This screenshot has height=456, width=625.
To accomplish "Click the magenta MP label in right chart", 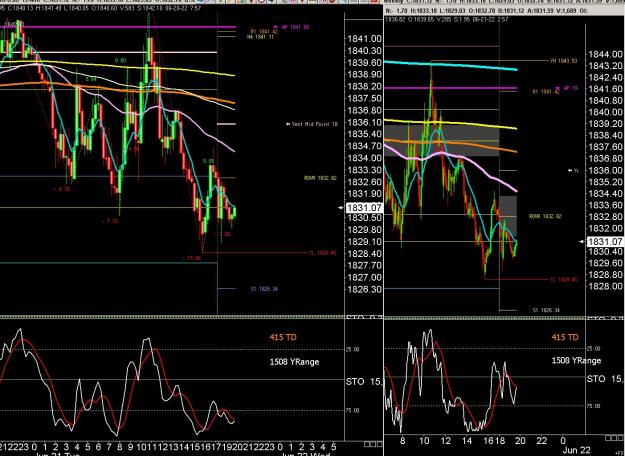I will coord(568,88).
